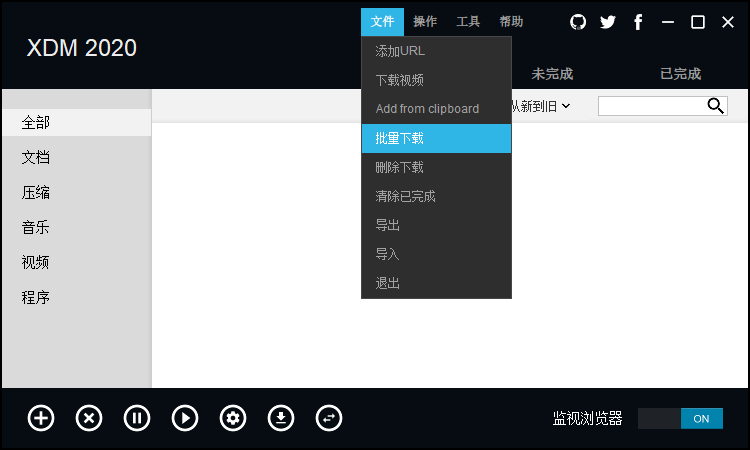Choose 导入 from the file menu
This screenshot has width=750, height=450.
[436, 254]
